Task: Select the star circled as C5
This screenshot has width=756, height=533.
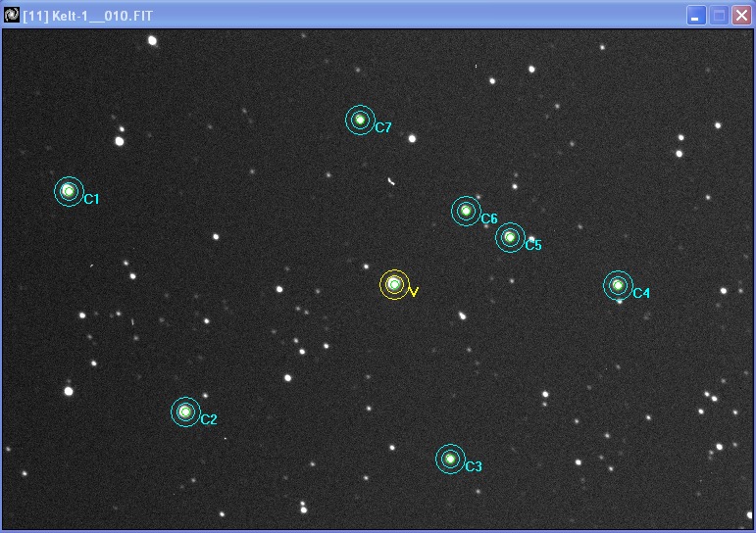Action: 510,237
